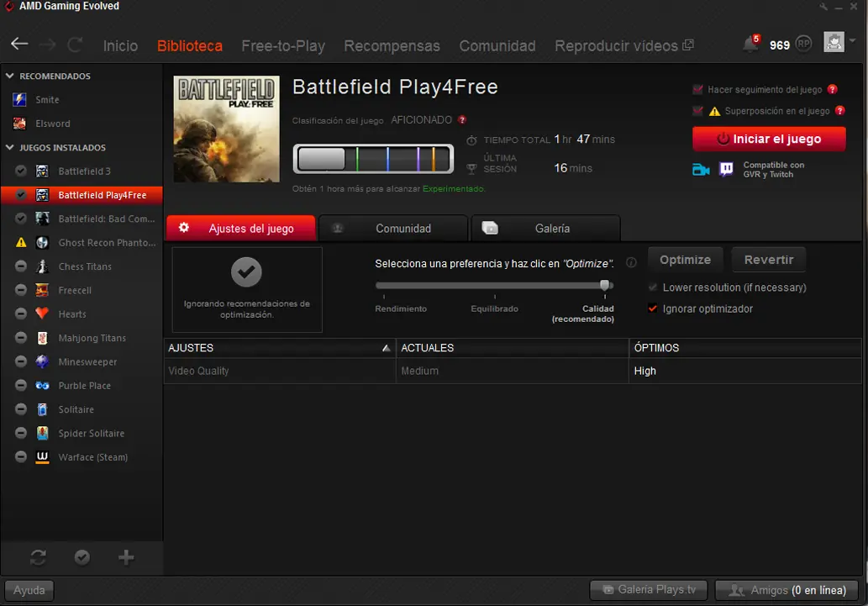Select the Ajustes del juego tab

pyautogui.click(x=241, y=228)
